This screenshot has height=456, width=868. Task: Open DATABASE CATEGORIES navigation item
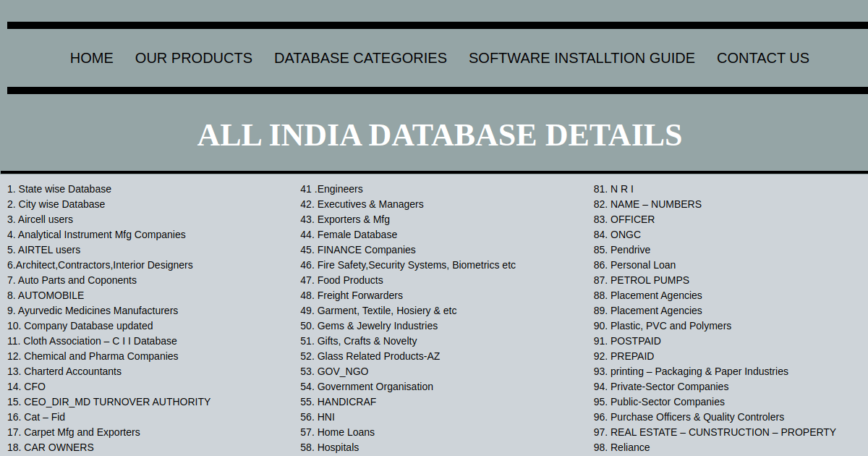[360, 58]
